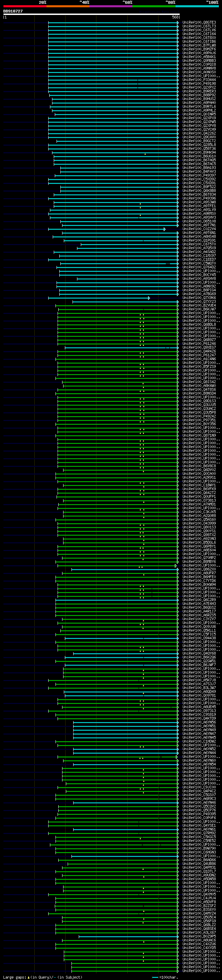This screenshot has height=980, width=222.
Task: Select the UniRef100_C0Z2V4 label
Action: (199, 229)
